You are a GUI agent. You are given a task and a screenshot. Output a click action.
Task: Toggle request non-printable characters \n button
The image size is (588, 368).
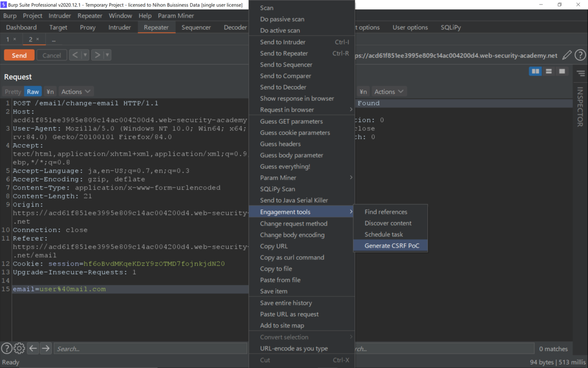click(50, 92)
